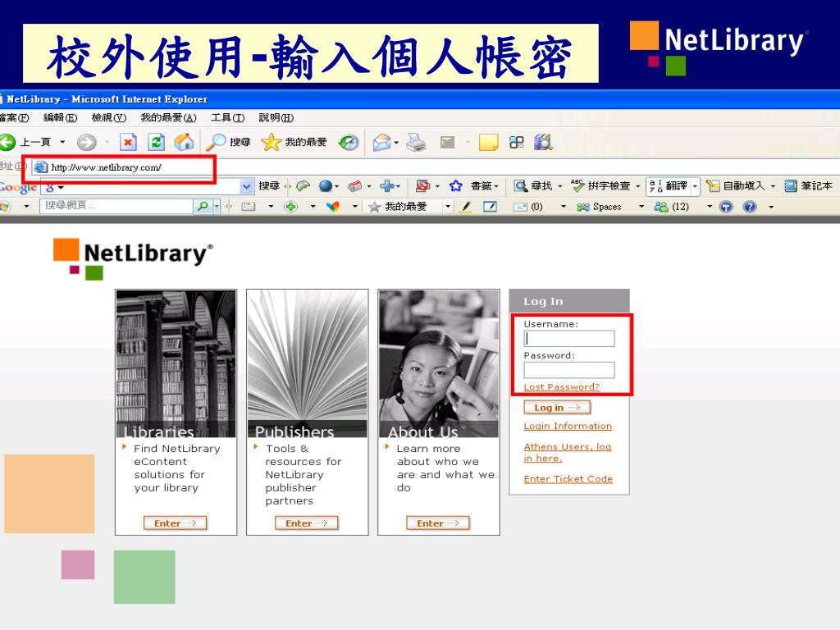Open the 我的最愛(A) menu
The height and width of the screenshot is (630, 840).
168,118
